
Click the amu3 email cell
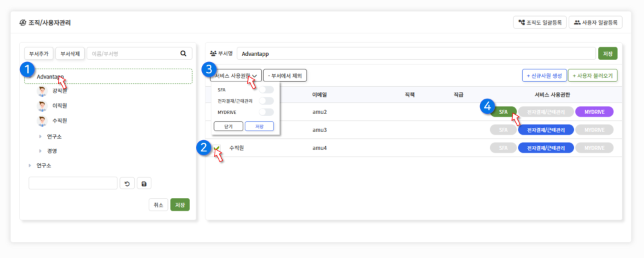[x=319, y=130]
